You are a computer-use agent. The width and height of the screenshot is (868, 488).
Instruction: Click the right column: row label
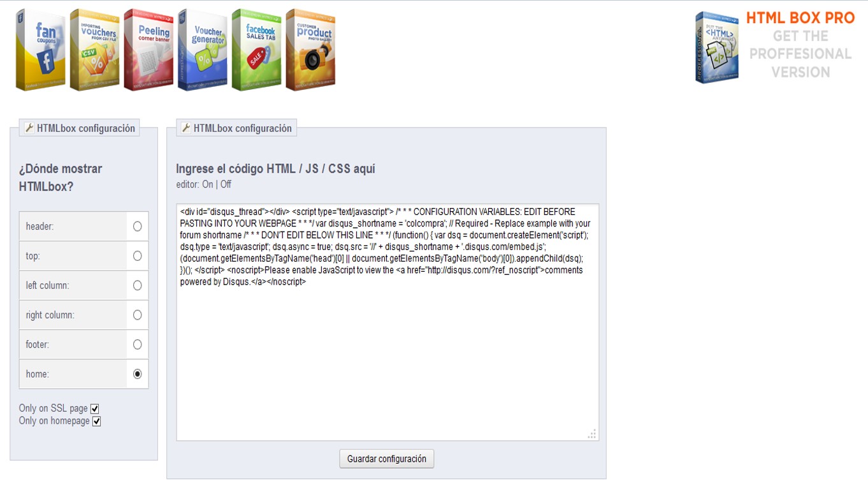click(50, 315)
